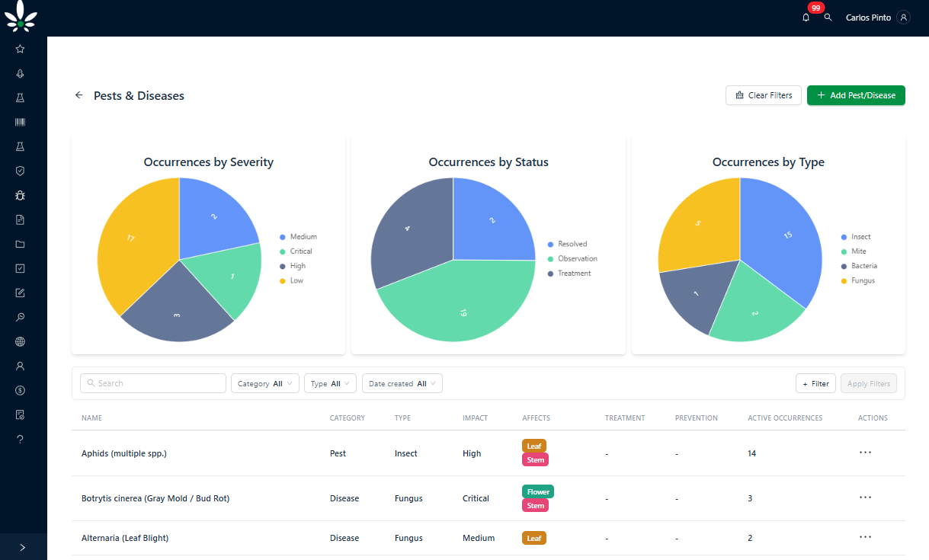The height and width of the screenshot is (560, 929).
Task: Expand the sidebar with the bottom chevron
Action: point(23,547)
